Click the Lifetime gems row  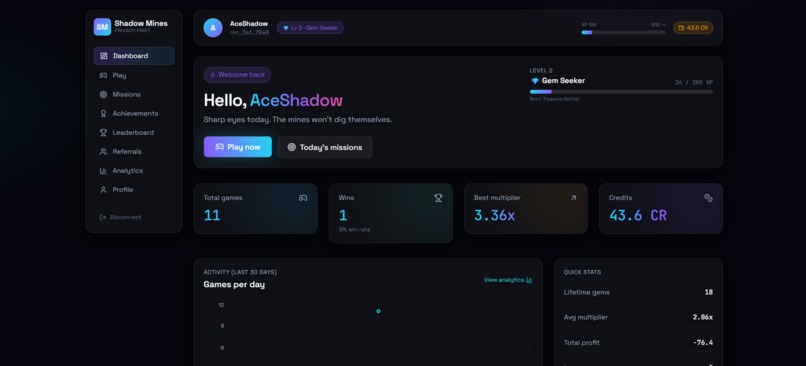click(x=638, y=292)
